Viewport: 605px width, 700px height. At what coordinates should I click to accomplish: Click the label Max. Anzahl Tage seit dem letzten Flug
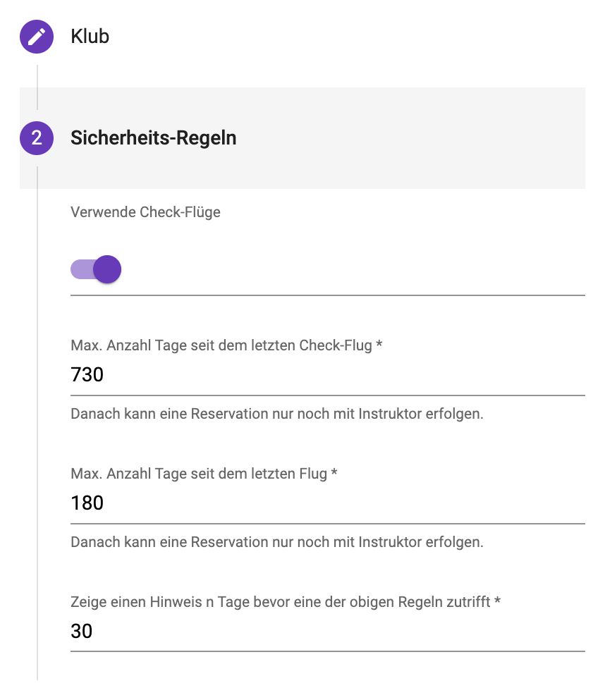coord(199,474)
